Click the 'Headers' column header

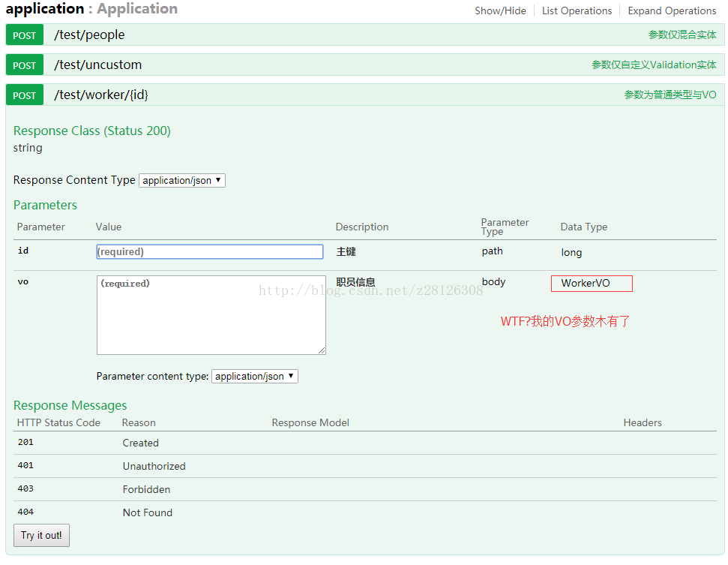(643, 423)
